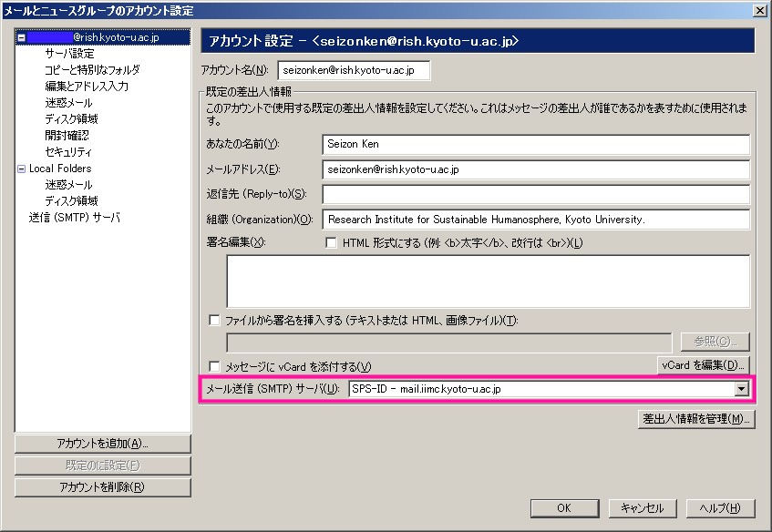This screenshot has height=532, width=772.
Task: Select ディスク領域 under the kyoto-u account
Action: click(71, 119)
